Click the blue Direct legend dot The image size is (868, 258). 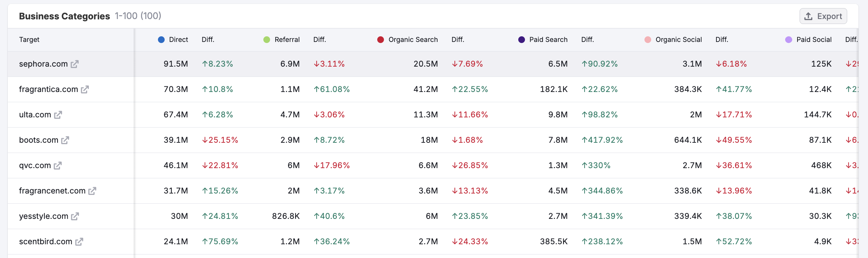pyautogui.click(x=161, y=39)
